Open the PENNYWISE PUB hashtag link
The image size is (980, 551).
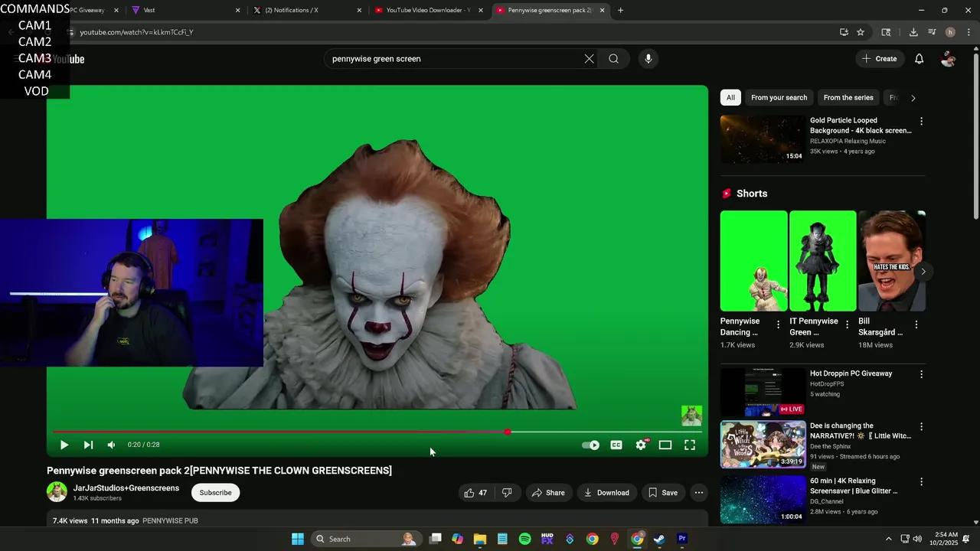[x=170, y=521]
